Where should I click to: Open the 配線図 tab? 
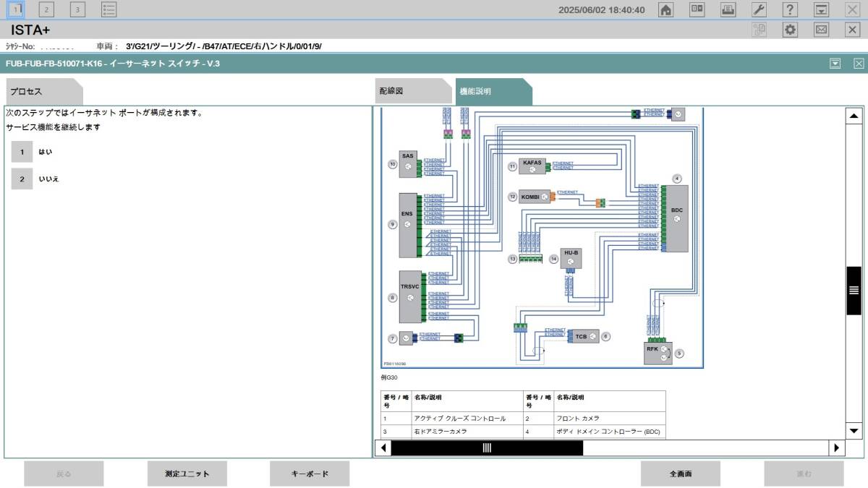coord(409,92)
